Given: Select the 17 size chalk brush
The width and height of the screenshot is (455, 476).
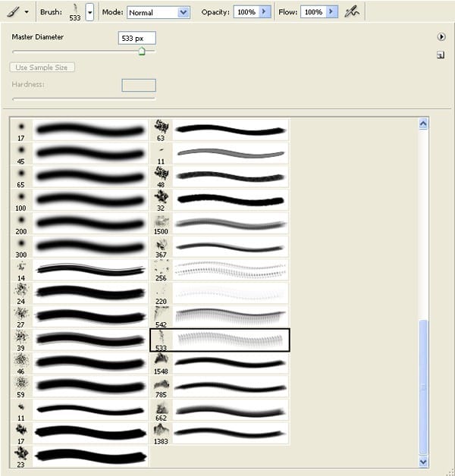Looking at the screenshot, I should (x=80, y=434).
